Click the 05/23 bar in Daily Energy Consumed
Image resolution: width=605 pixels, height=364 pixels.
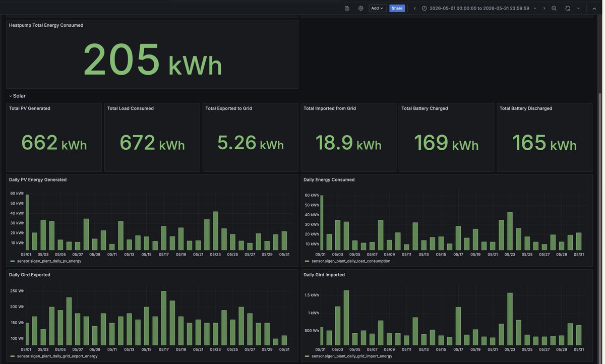point(510,231)
